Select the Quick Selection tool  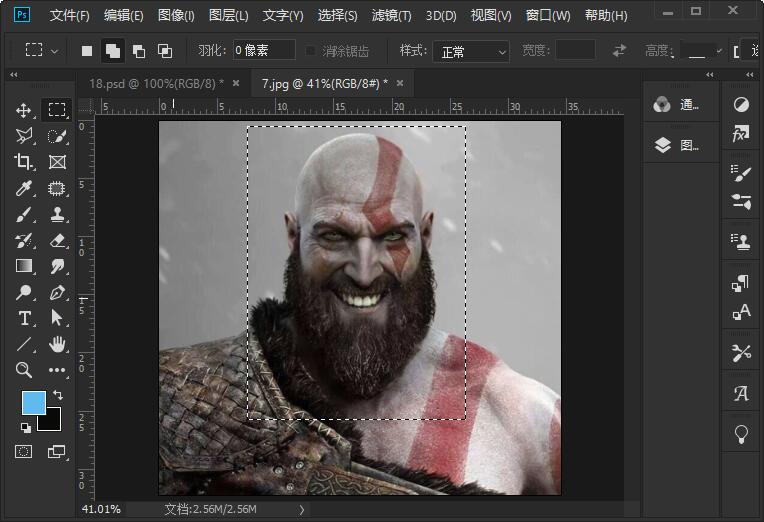[57, 136]
